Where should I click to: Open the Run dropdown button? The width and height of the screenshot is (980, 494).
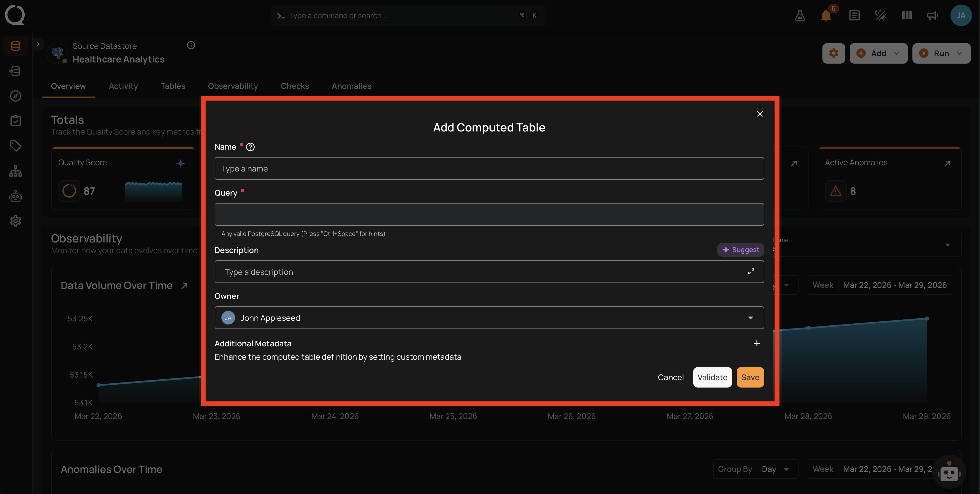pos(941,53)
